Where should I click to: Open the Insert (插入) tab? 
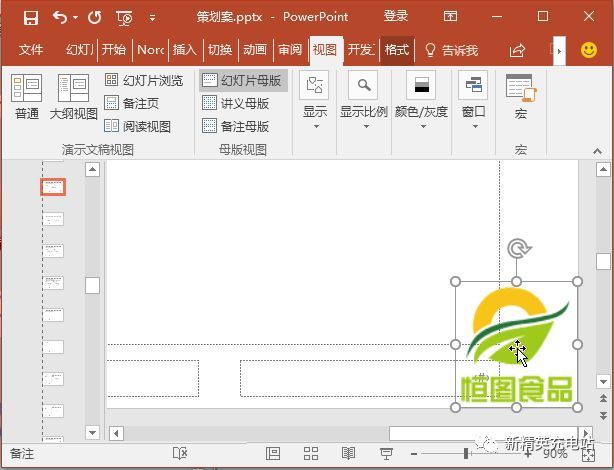(x=185, y=50)
